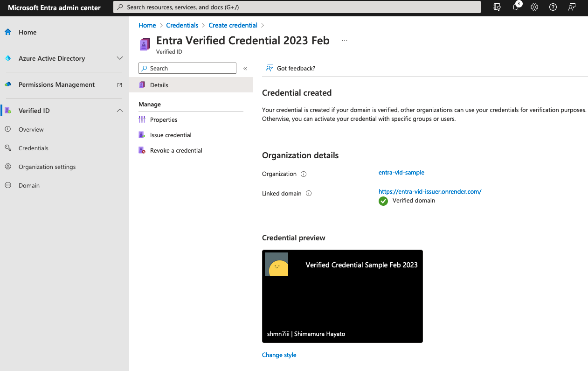The height and width of the screenshot is (371, 588).
Task: Collapse the resource menu with double chevron
Action: point(245,69)
